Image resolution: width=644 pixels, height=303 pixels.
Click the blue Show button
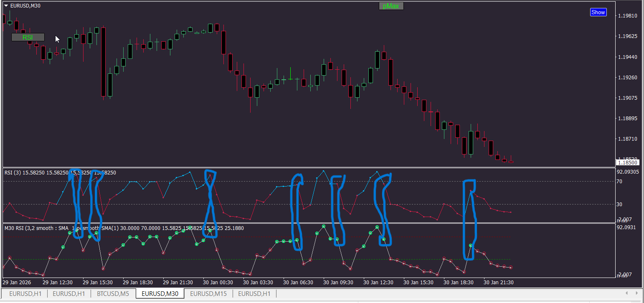point(598,12)
